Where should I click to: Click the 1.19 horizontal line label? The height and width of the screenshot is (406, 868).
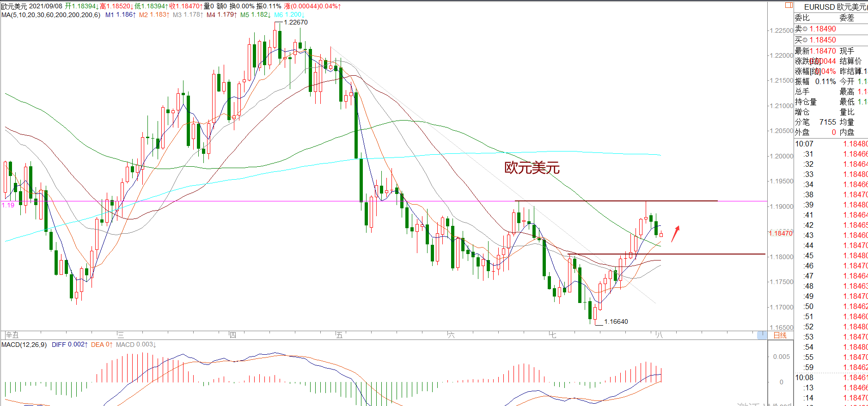point(8,205)
